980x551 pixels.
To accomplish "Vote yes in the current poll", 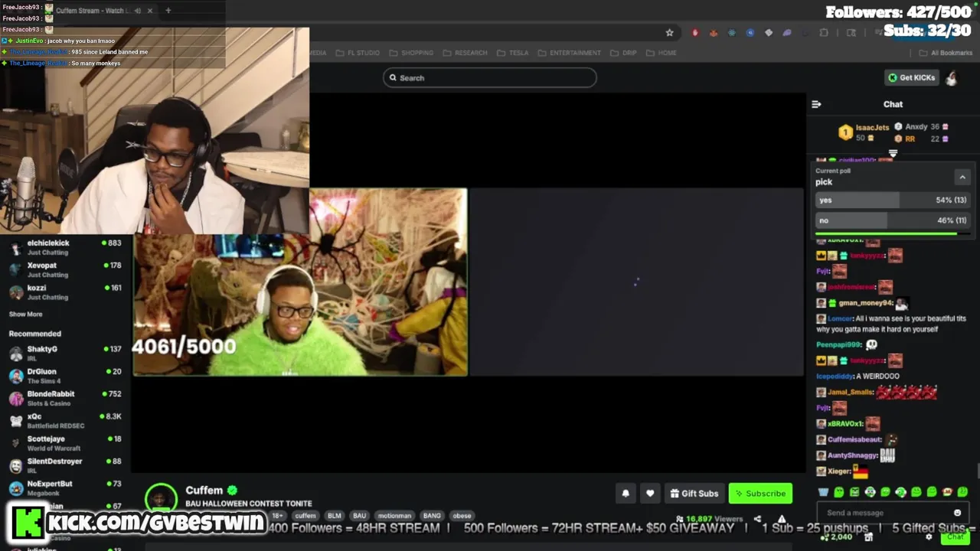I will click(x=893, y=200).
